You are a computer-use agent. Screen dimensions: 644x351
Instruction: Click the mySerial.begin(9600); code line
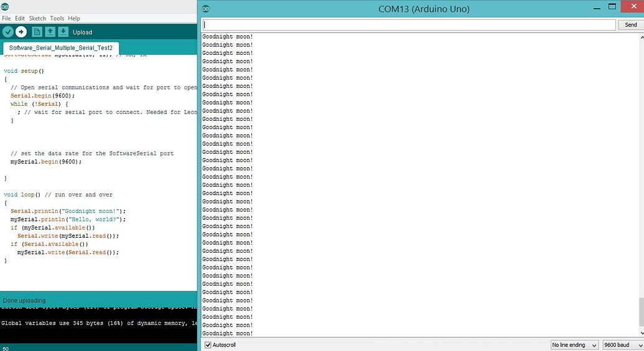coord(46,162)
